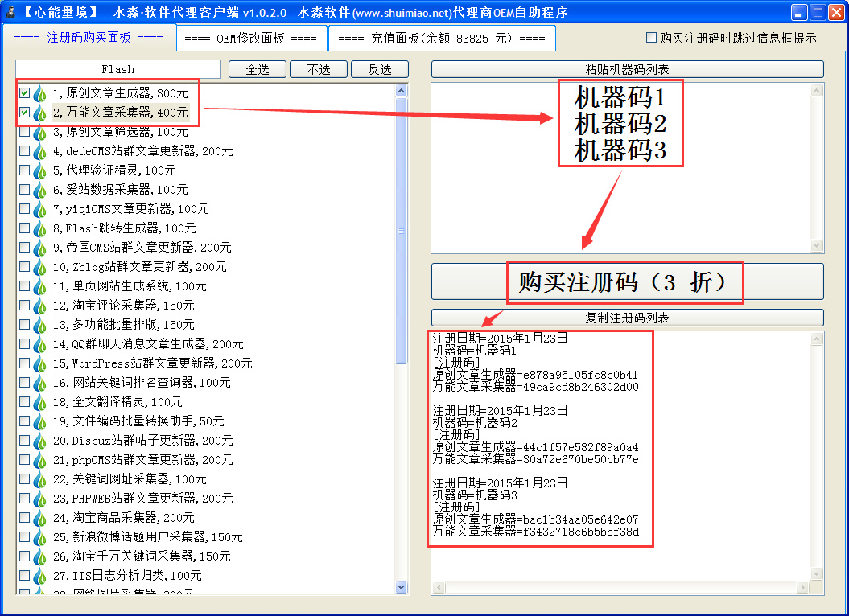Tick IIS日志分析归类 checkbox
The height and width of the screenshot is (616, 849).
tap(24, 576)
